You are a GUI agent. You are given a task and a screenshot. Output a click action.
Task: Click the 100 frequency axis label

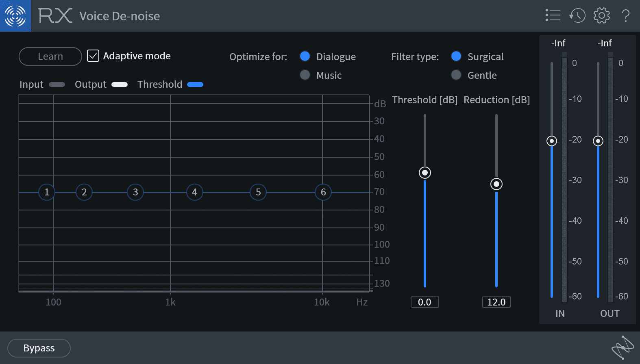(x=53, y=302)
